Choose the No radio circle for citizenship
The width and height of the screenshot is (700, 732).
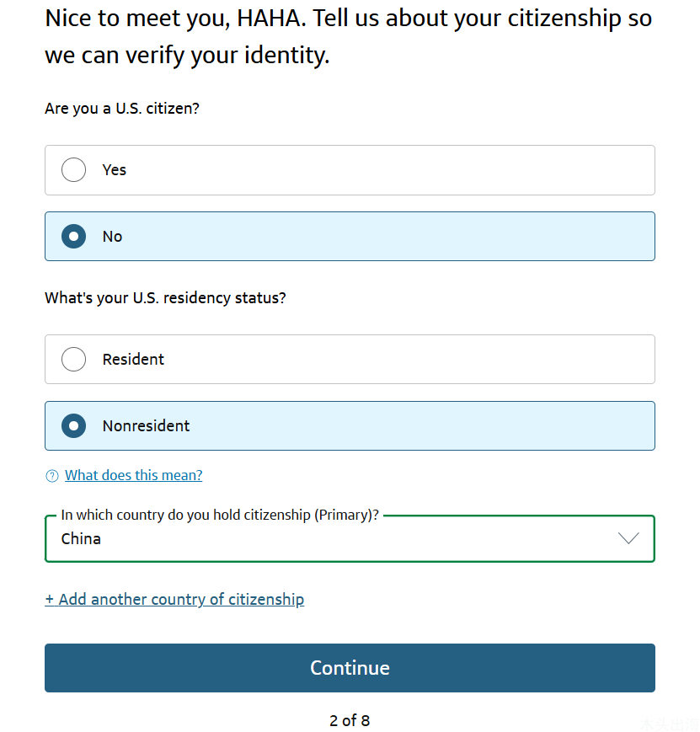[73, 236]
